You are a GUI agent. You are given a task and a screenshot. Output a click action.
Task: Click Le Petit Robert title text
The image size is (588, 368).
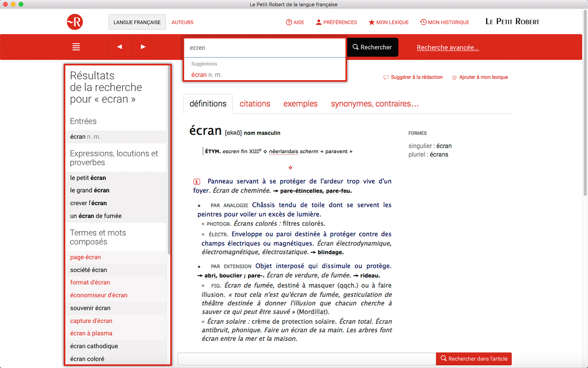[x=512, y=22]
